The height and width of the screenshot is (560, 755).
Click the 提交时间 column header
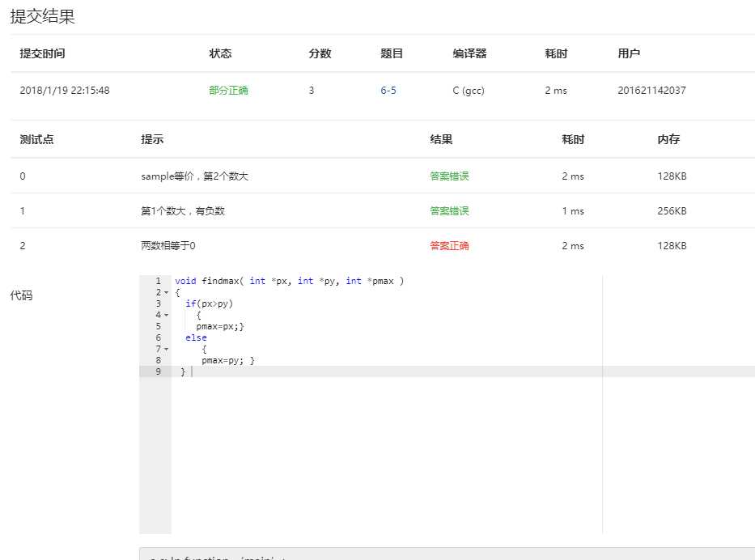pyautogui.click(x=42, y=53)
